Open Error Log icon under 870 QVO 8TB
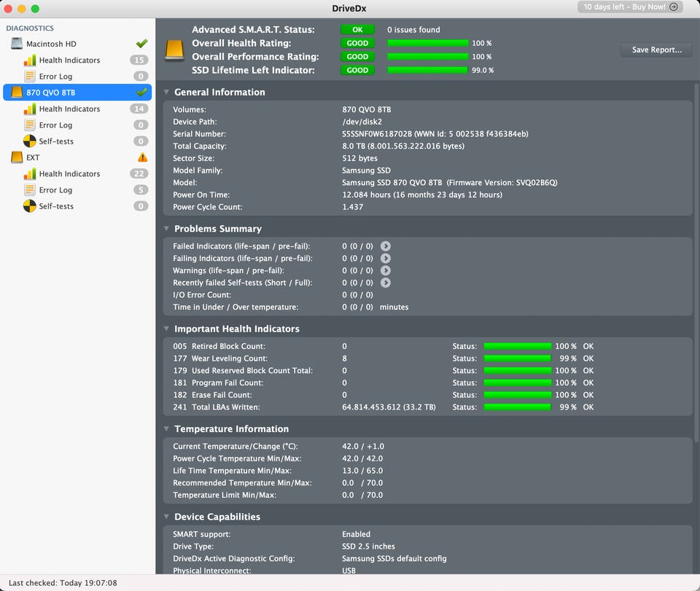Screen dimensions: 700x591 (x=29, y=125)
